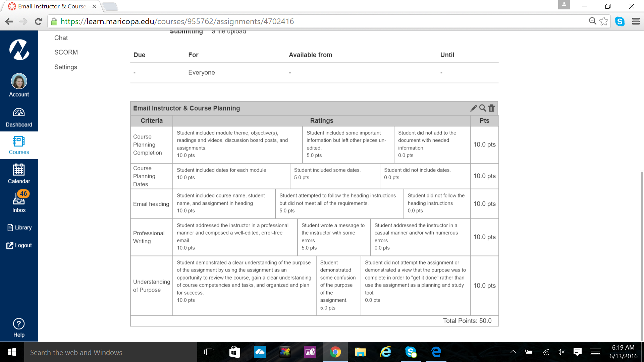Click the Ratings column header
Viewport: 644px width, 362px height.
322,121
